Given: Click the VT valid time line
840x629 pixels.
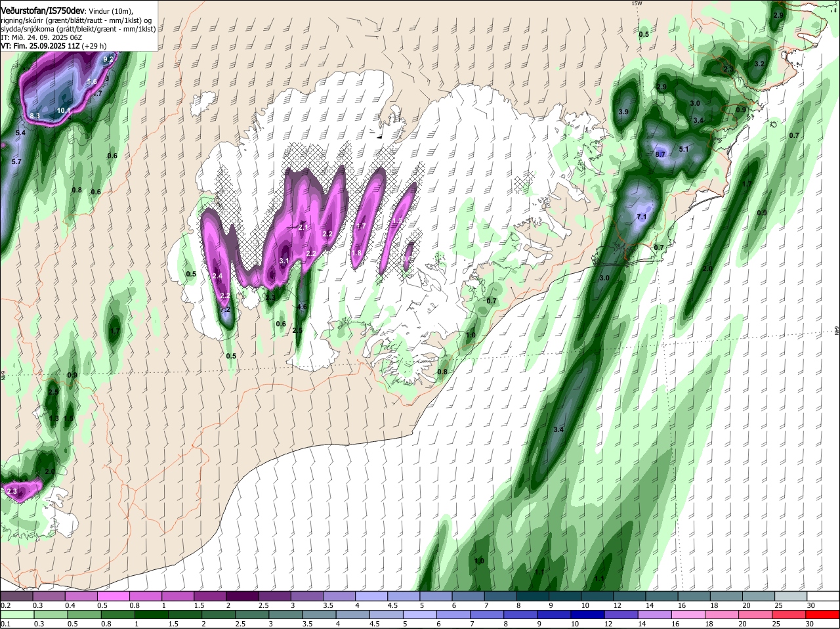Looking at the screenshot, I should [x=53, y=46].
